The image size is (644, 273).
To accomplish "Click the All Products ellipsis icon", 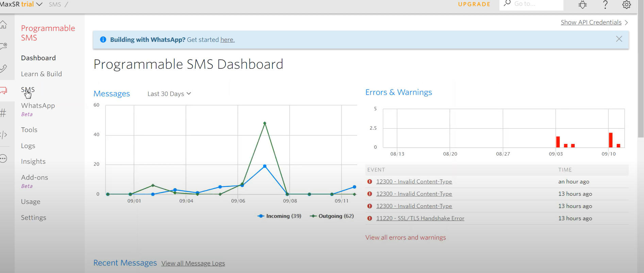I will pyautogui.click(x=3, y=159).
